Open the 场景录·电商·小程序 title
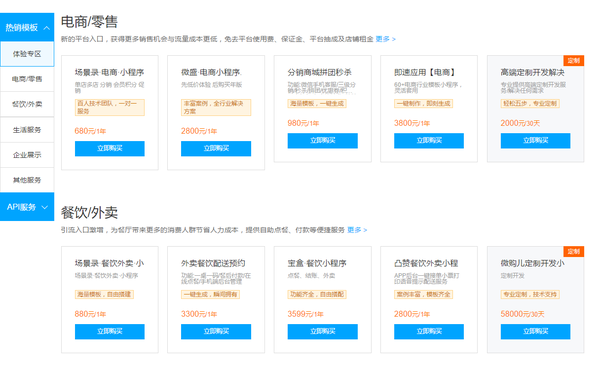The image size is (600, 368). [109, 72]
